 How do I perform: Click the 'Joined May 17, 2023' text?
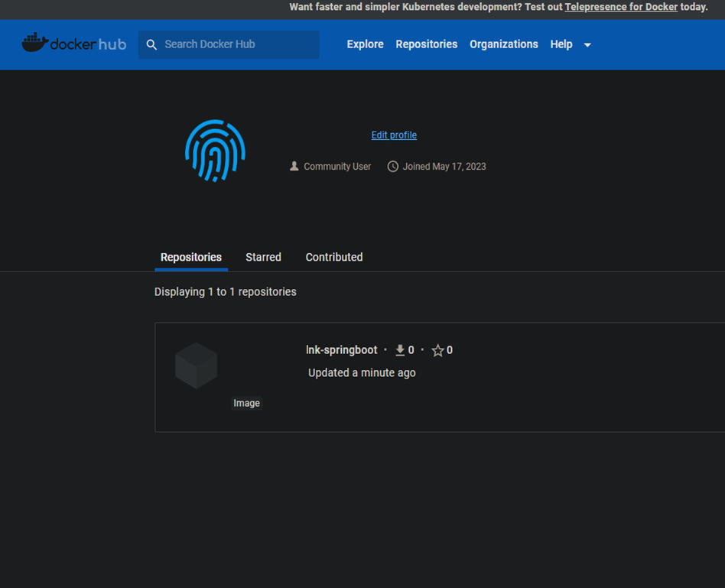444,167
